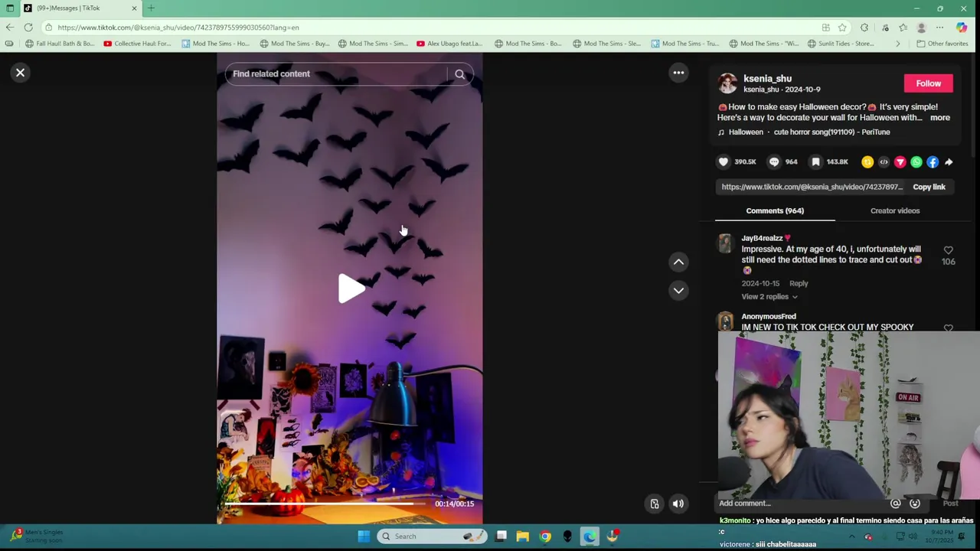Play the paused TikTok video
The height and width of the screenshot is (551, 980).
click(x=351, y=289)
